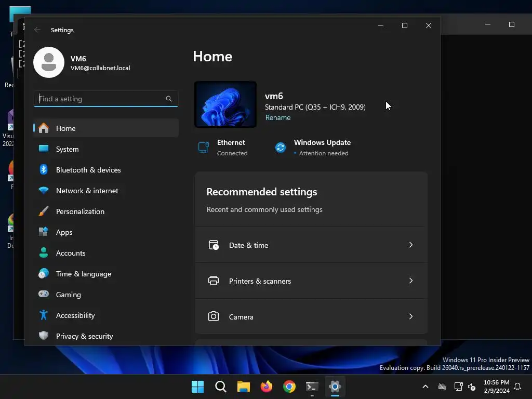The height and width of the screenshot is (399, 532).
Task: Expand the Date & time chevron
Action: 411,245
